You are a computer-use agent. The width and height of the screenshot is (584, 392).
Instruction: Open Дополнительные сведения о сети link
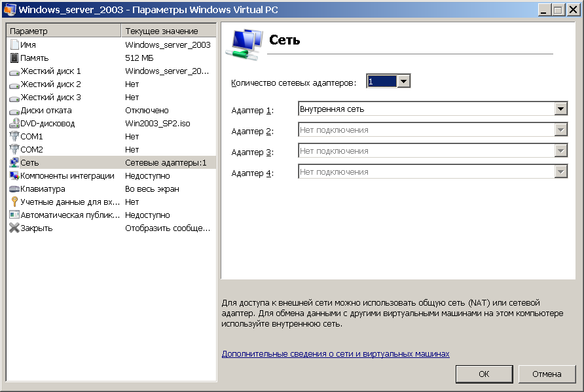pyautogui.click(x=336, y=353)
